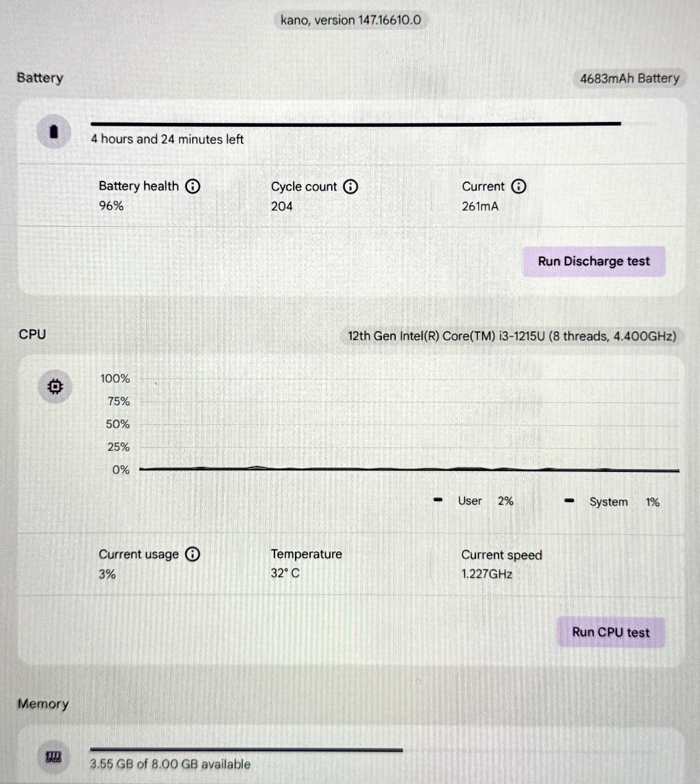Click the CPU usage graph line
The width and height of the screenshot is (700, 784).
[x=409, y=469]
